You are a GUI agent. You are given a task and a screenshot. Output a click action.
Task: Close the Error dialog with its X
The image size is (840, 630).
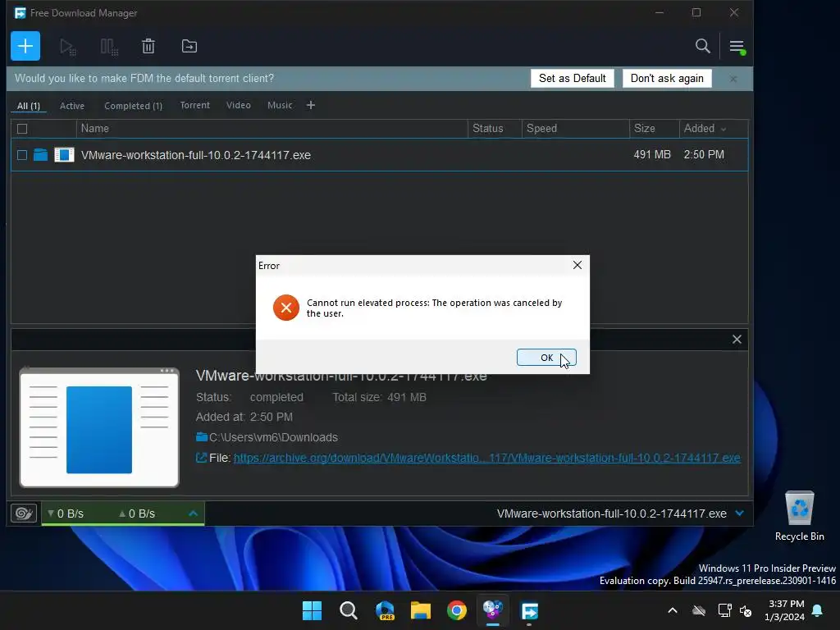577,265
